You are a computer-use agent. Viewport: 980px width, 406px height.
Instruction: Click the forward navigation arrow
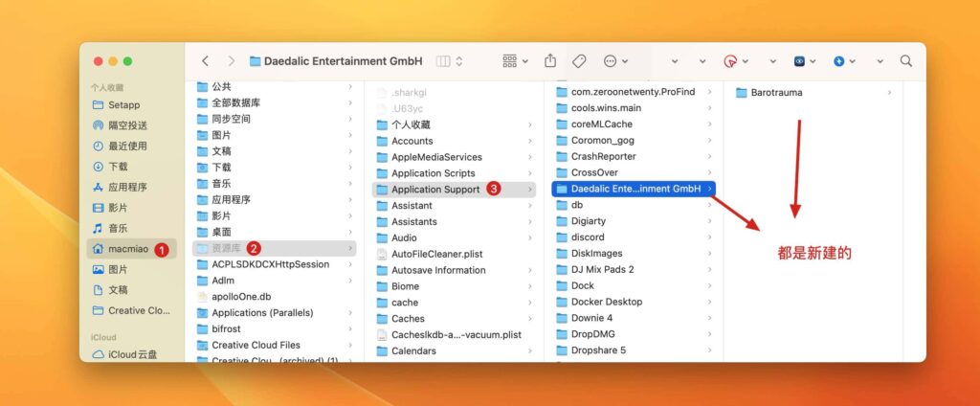(231, 60)
